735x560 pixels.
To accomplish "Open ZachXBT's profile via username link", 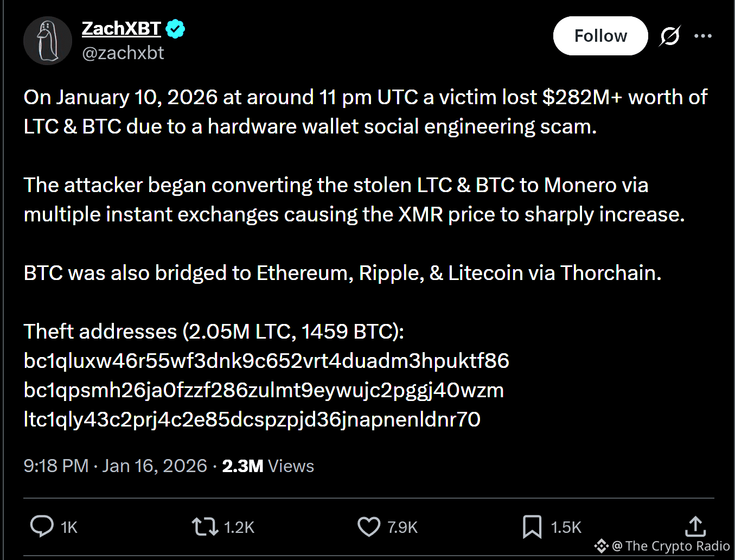I will pos(122,29).
